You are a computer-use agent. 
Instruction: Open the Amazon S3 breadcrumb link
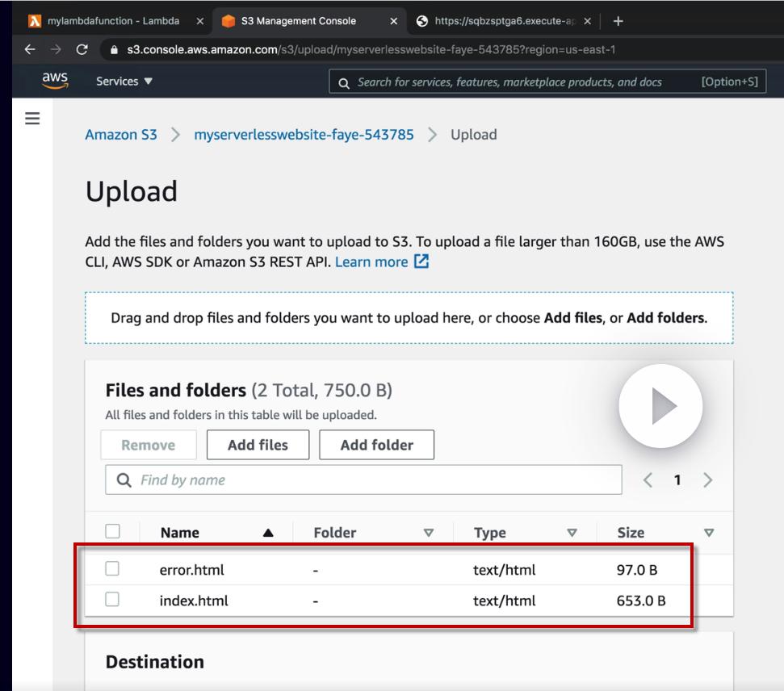(x=121, y=135)
